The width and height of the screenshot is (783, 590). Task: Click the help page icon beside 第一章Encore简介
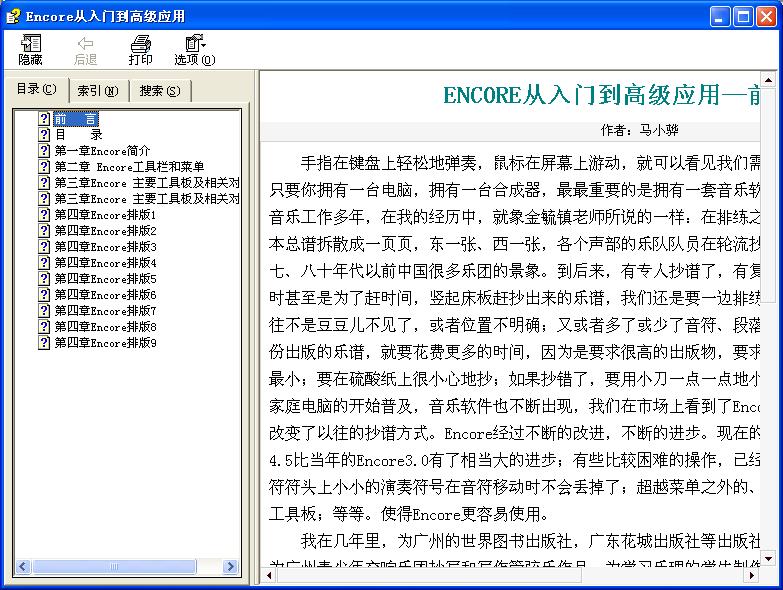tap(44, 151)
